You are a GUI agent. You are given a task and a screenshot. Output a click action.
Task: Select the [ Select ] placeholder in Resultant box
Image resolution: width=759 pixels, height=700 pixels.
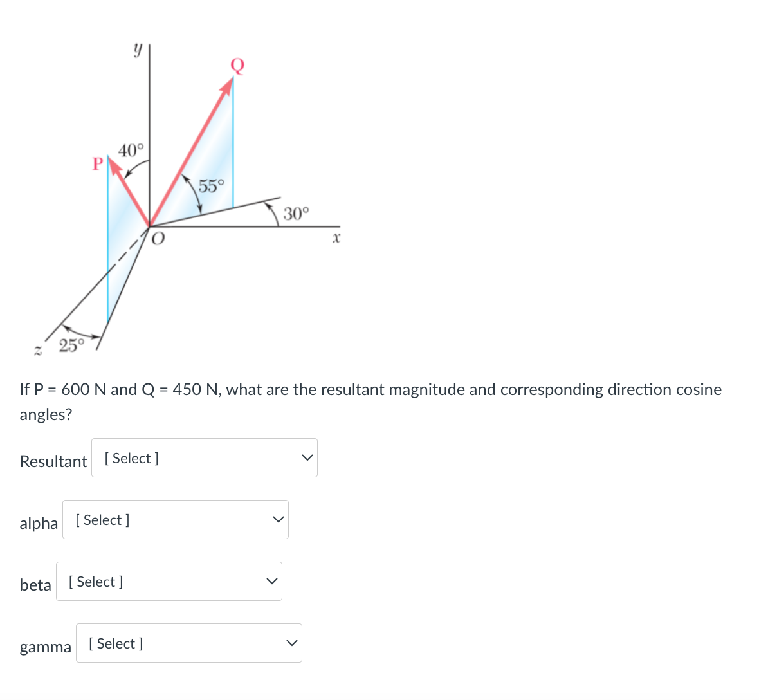pyautogui.click(x=130, y=457)
